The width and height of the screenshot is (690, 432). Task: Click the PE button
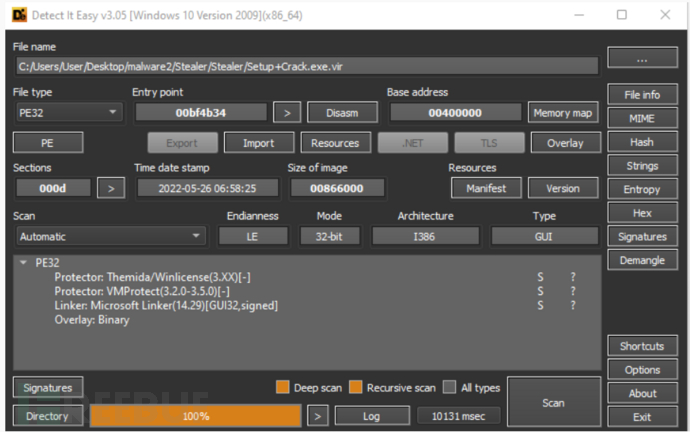[x=48, y=143]
